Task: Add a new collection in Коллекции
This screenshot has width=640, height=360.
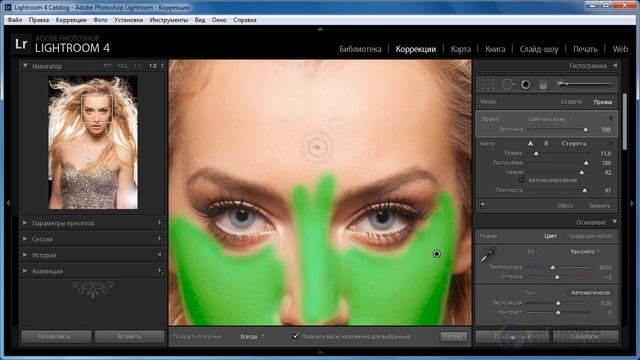Action: [159, 271]
